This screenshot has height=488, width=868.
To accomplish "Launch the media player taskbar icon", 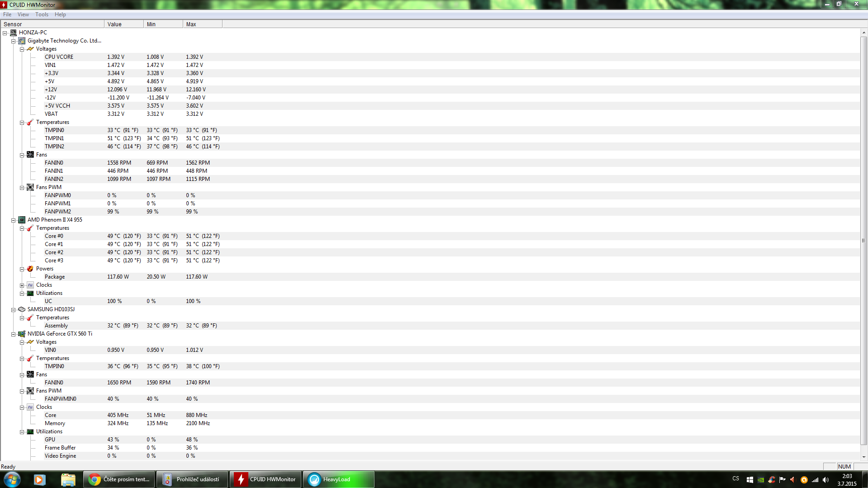I will [40, 479].
